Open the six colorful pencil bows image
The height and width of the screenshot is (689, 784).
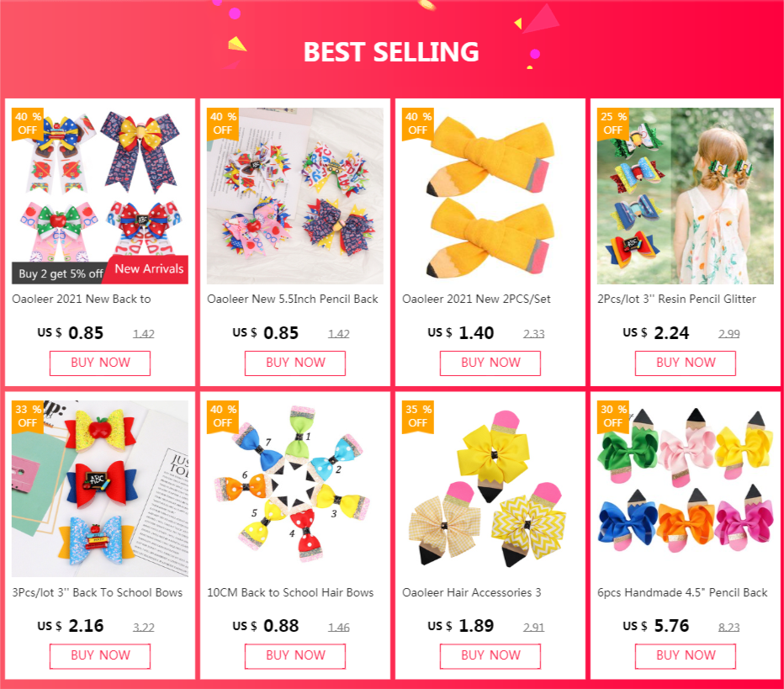[x=686, y=489]
